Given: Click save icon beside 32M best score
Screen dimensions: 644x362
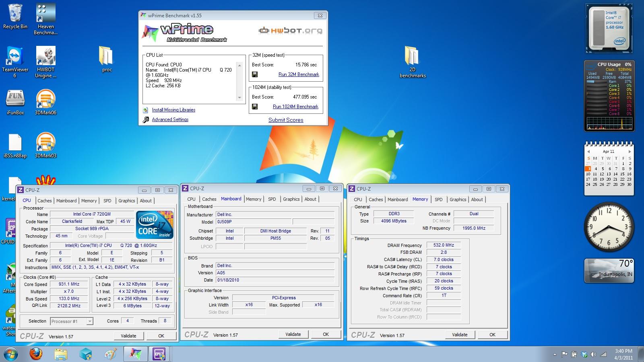Looking at the screenshot, I should pyautogui.click(x=255, y=74).
